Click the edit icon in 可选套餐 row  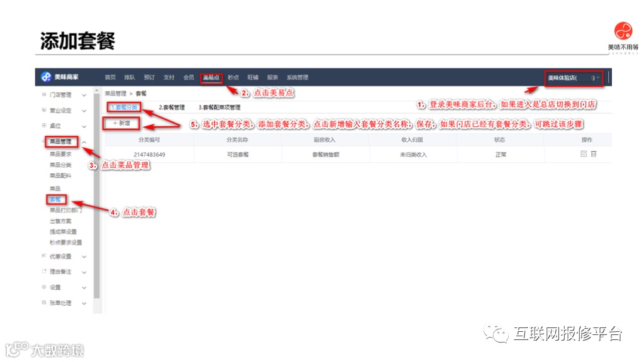(584, 154)
